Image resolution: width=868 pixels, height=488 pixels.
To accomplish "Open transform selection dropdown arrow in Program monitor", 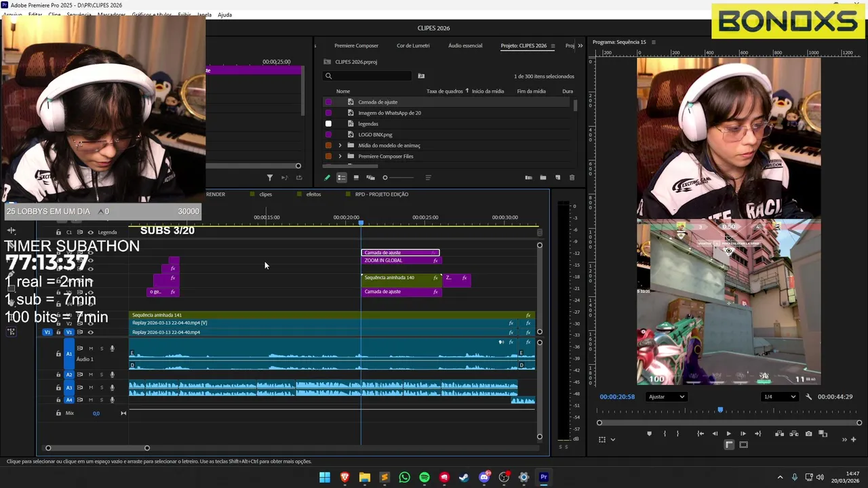I will coord(613,439).
